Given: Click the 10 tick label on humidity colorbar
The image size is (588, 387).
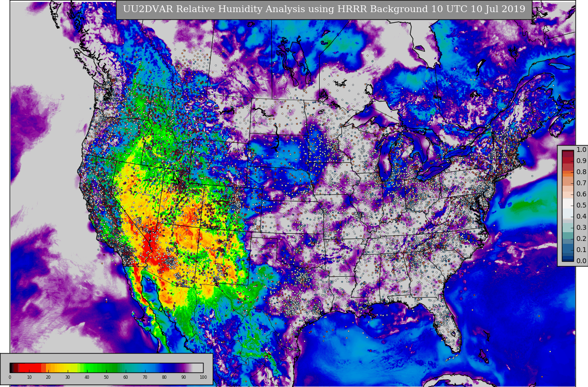Looking at the screenshot, I should click(x=29, y=377).
